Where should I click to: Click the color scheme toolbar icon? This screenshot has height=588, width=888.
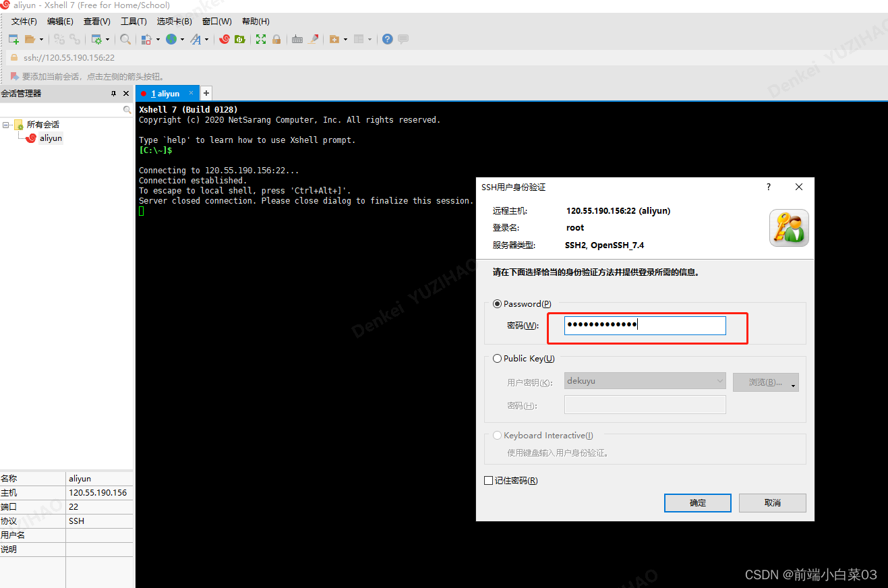[x=147, y=39]
